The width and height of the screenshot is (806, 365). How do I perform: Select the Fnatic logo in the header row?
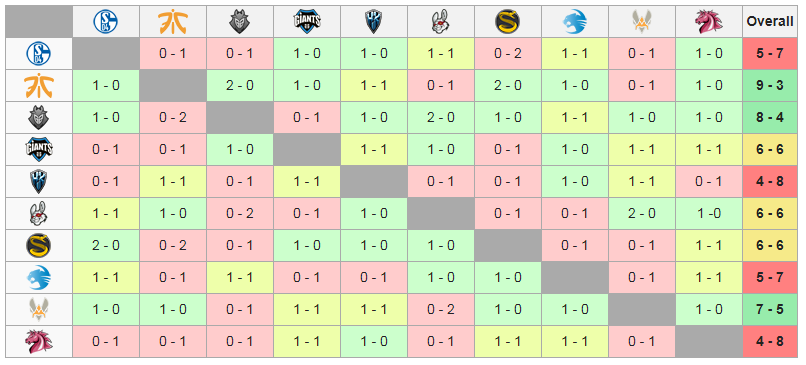click(x=173, y=22)
